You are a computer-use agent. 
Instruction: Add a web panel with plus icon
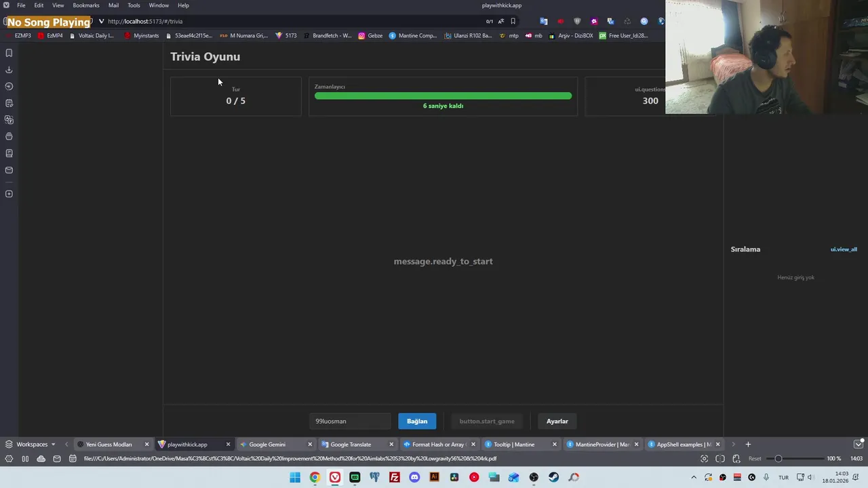click(x=9, y=194)
